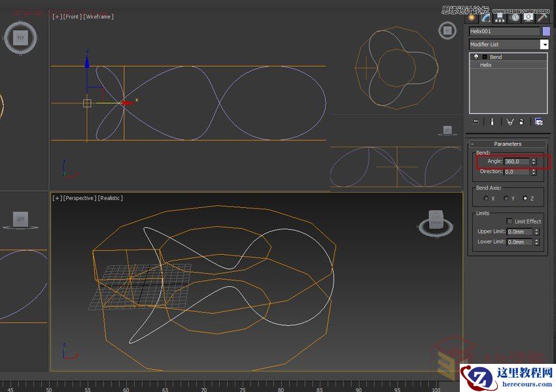Screen dimensions: 556x392
Task: Open the Create panel
Action: (473, 18)
